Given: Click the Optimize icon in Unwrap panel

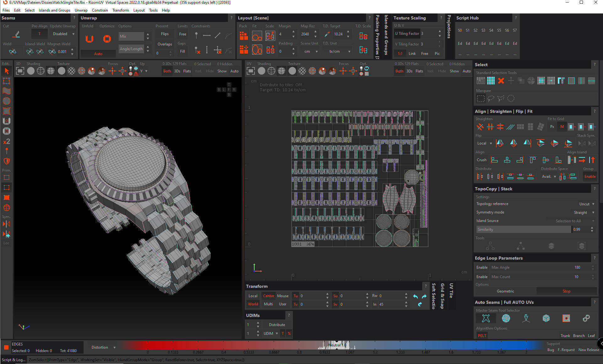Looking at the screenshot, I should pyautogui.click(x=107, y=39).
